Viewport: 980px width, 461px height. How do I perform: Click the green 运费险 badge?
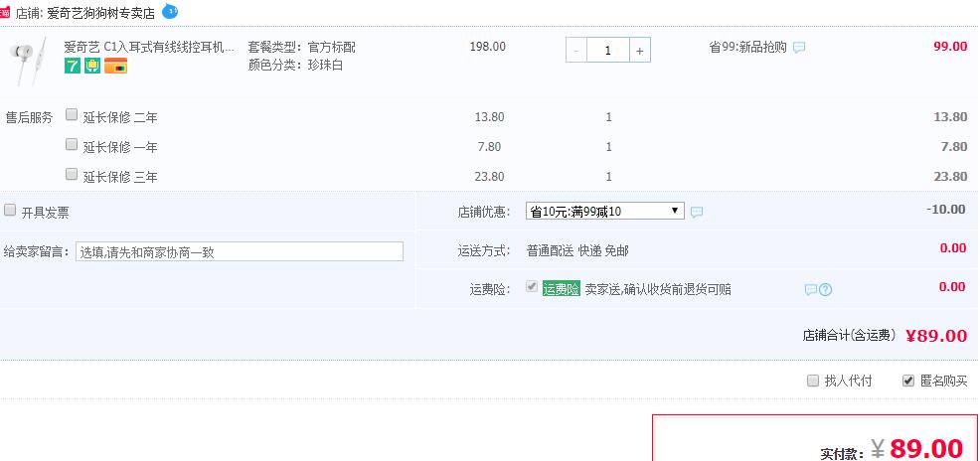click(562, 288)
